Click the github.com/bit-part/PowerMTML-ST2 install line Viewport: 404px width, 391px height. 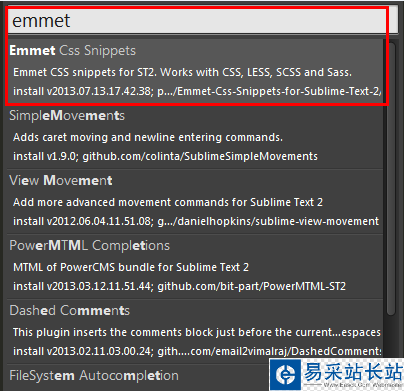(179, 286)
